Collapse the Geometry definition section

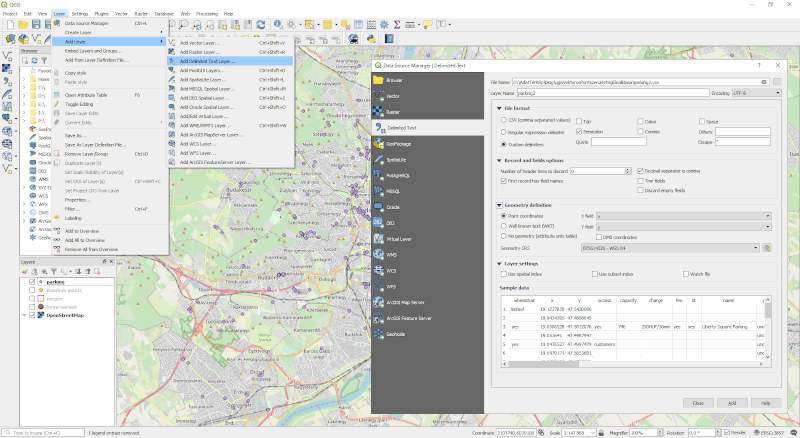coord(499,205)
